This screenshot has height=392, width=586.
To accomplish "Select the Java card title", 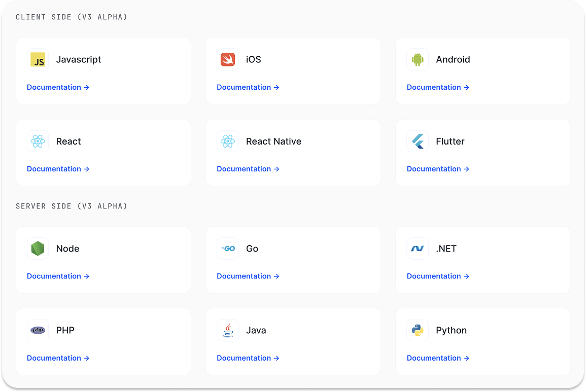I will 256,330.
